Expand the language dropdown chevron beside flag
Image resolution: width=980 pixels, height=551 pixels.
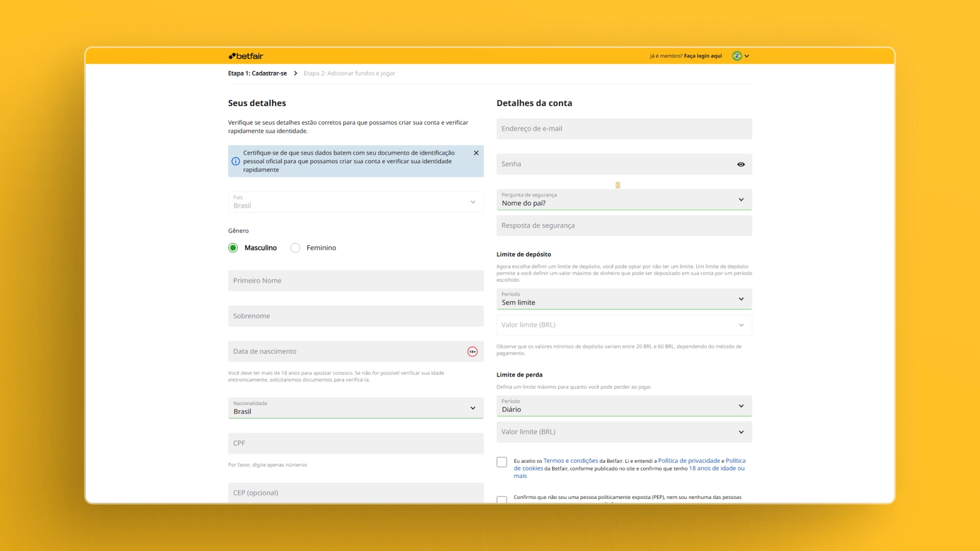[x=747, y=56]
